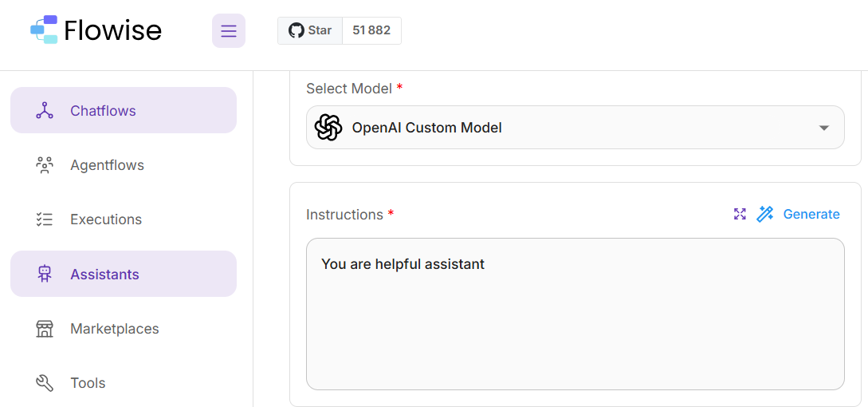Click the OpenAI logo in model selector

click(x=328, y=128)
